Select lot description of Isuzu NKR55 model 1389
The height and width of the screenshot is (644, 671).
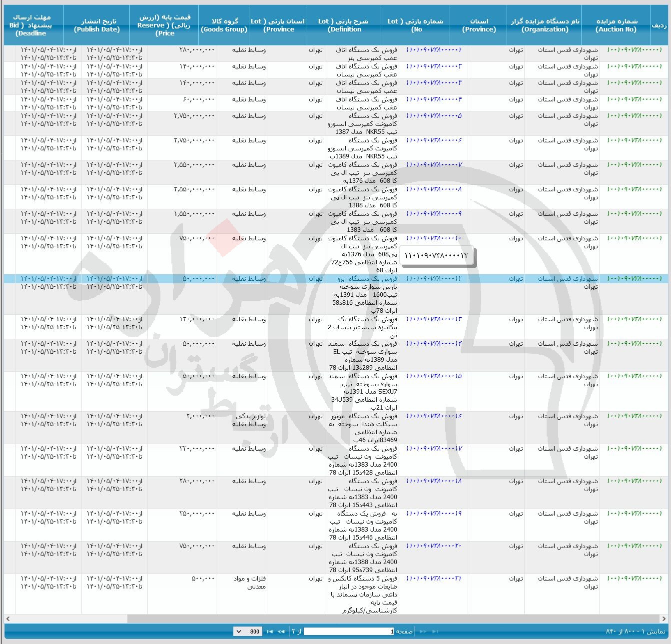click(362, 148)
